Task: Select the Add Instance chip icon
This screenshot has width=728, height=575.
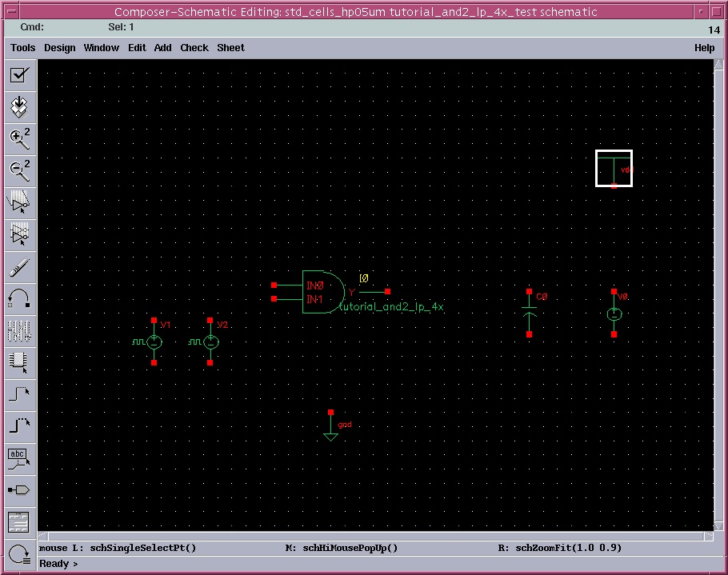Action: [x=19, y=362]
